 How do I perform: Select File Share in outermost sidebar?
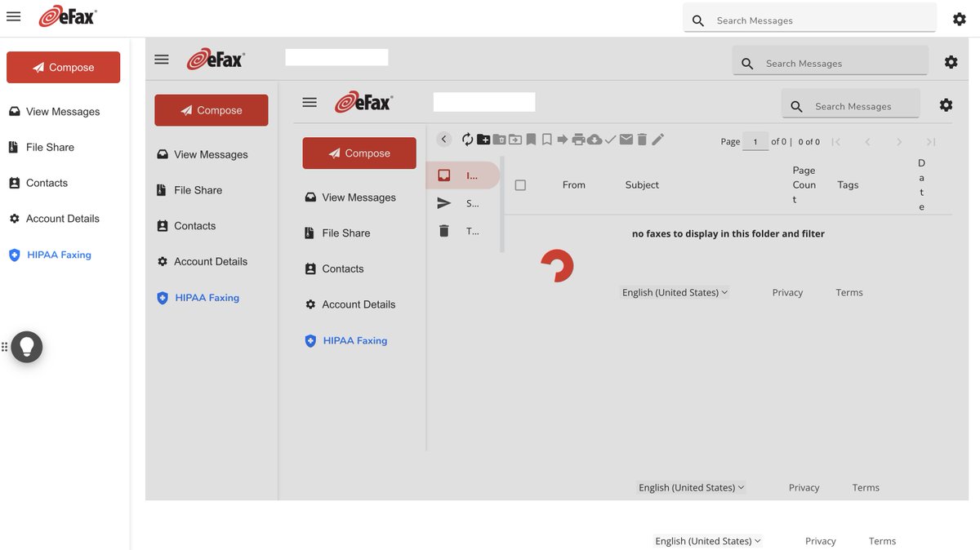pos(41,148)
